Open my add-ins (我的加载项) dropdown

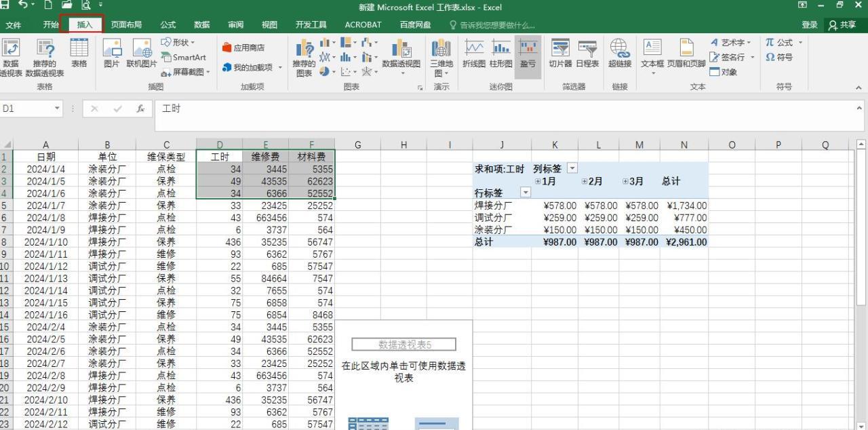[x=252, y=67]
